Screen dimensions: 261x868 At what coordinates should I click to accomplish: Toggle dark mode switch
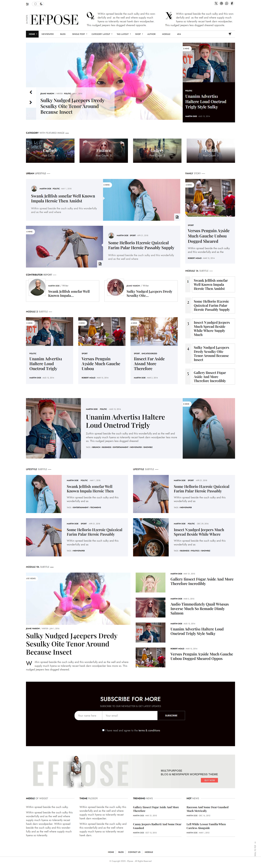pos(38,4)
